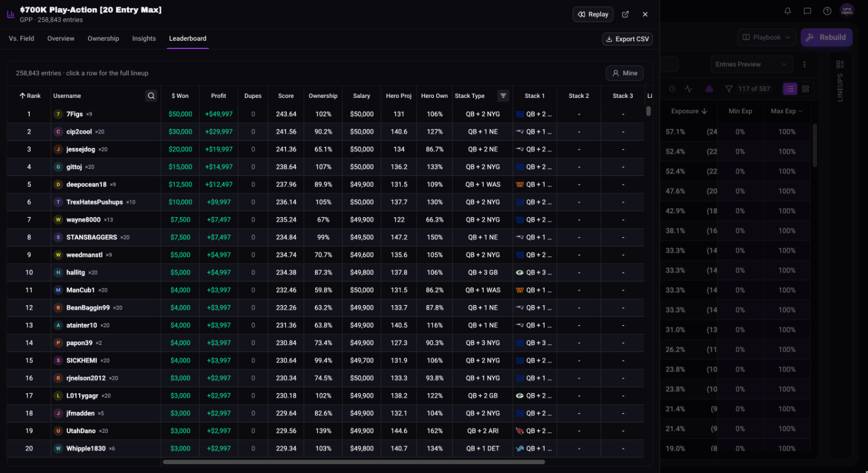Open cip2cool's lineup row
The width and height of the screenshot is (868, 473).
(326, 132)
